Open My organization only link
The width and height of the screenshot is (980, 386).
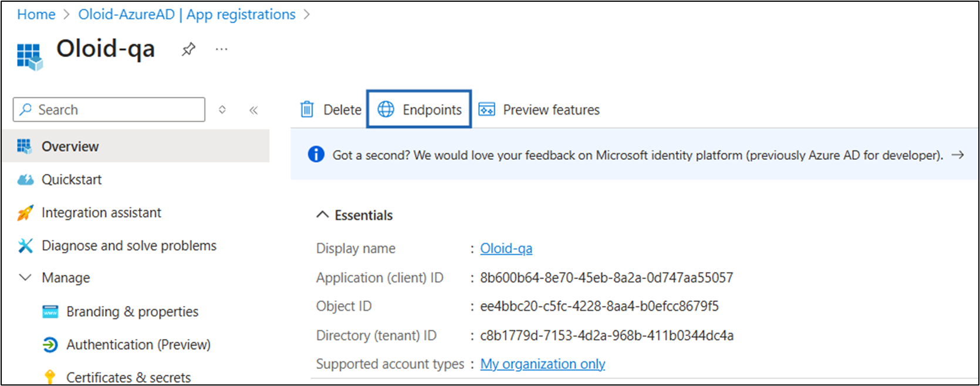pyautogui.click(x=543, y=364)
